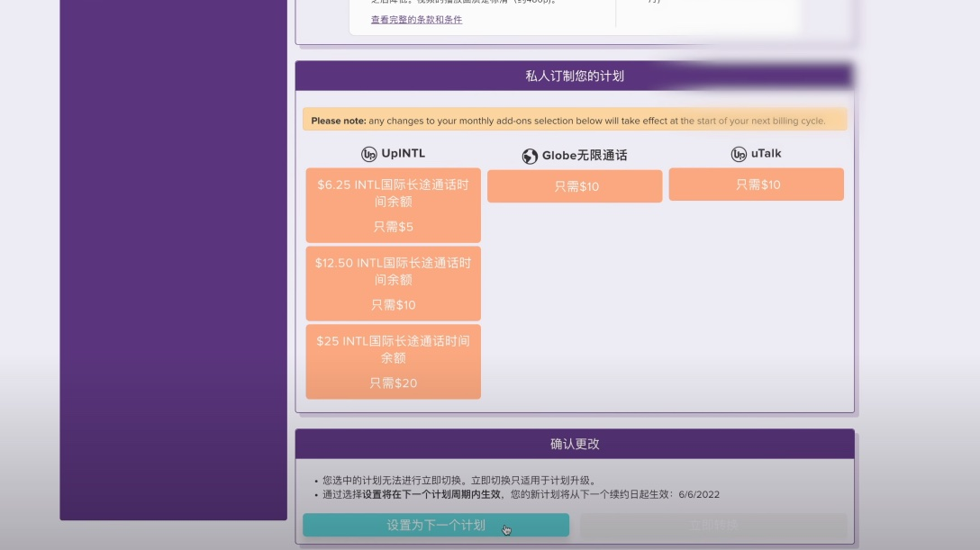This screenshot has height=550, width=980.
Task: Click the UpINTL logo icon
Action: click(x=368, y=154)
